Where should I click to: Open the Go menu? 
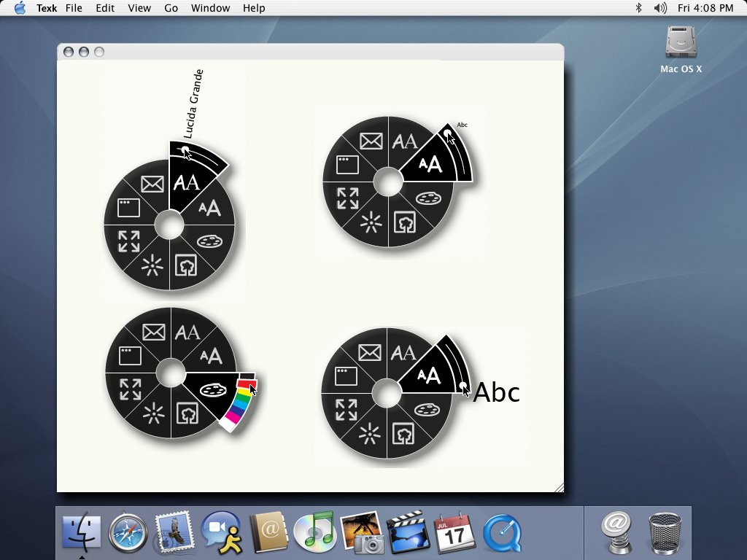point(171,8)
